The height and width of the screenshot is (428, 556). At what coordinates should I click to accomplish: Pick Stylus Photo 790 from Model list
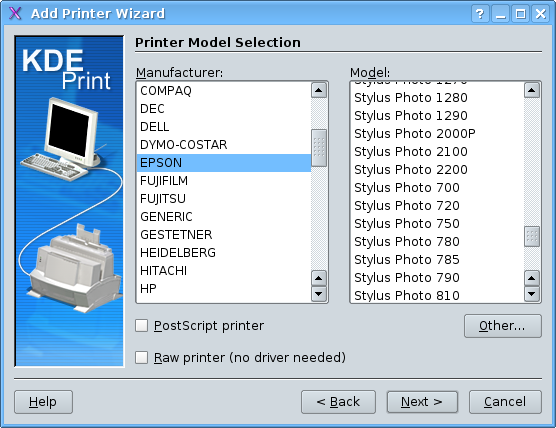tap(437, 277)
